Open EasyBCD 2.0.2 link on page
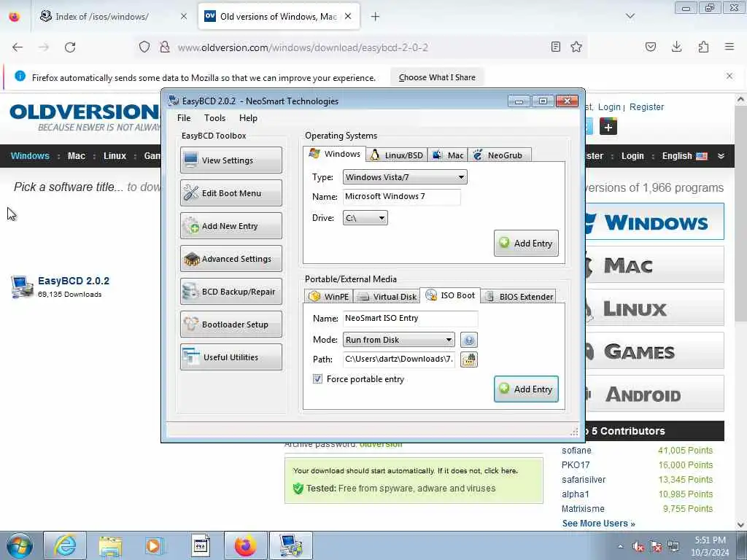Viewport: 747px width, 560px height. [x=74, y=281]
